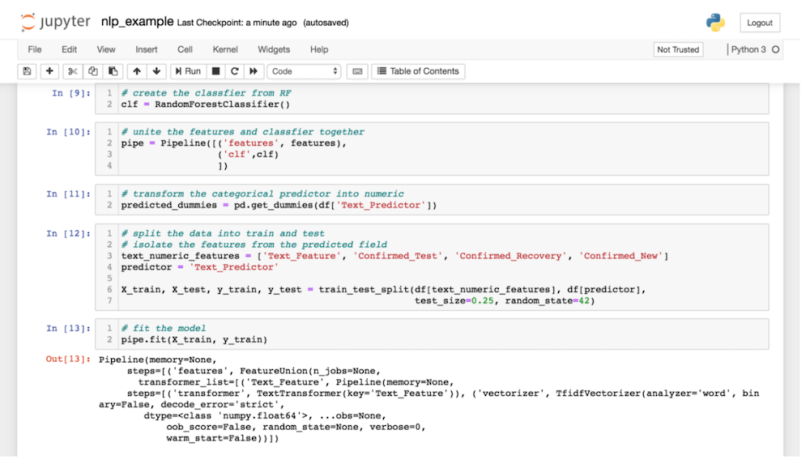
Task: Cut selected cells with scissors icon
Action: [x=72, y=71]
